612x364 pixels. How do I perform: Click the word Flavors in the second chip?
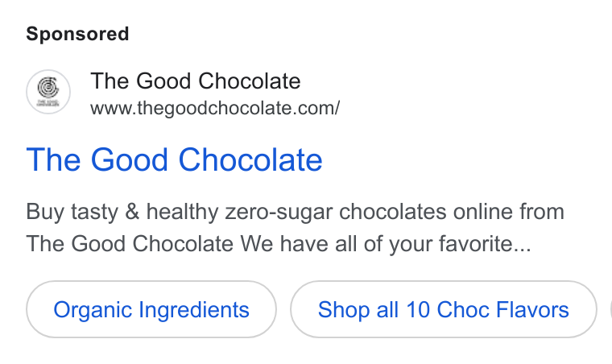click(x=533, y=310)
